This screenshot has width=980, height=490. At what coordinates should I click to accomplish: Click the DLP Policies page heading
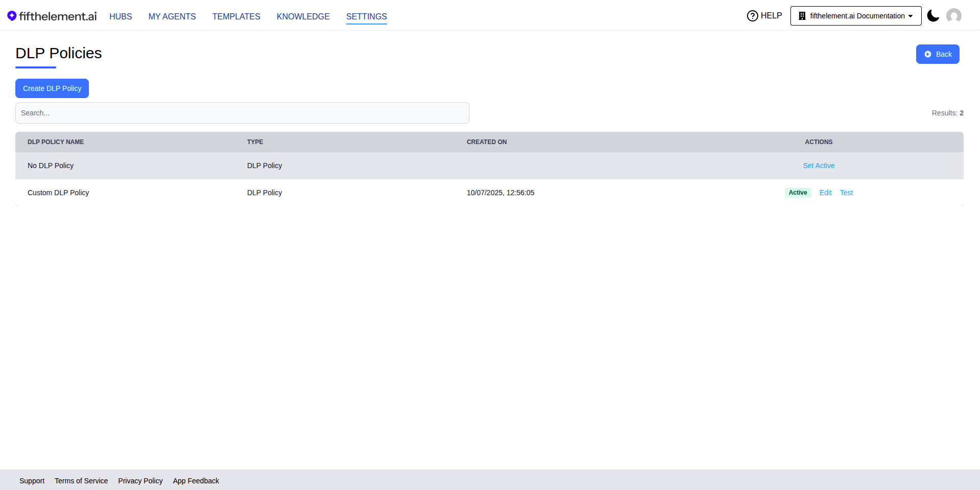click(x=59, y=53)
